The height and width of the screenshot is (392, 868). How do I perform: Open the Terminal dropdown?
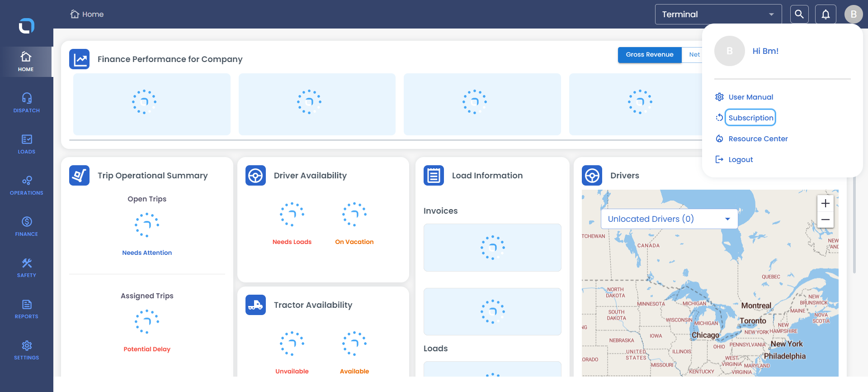tap(718, 14)
